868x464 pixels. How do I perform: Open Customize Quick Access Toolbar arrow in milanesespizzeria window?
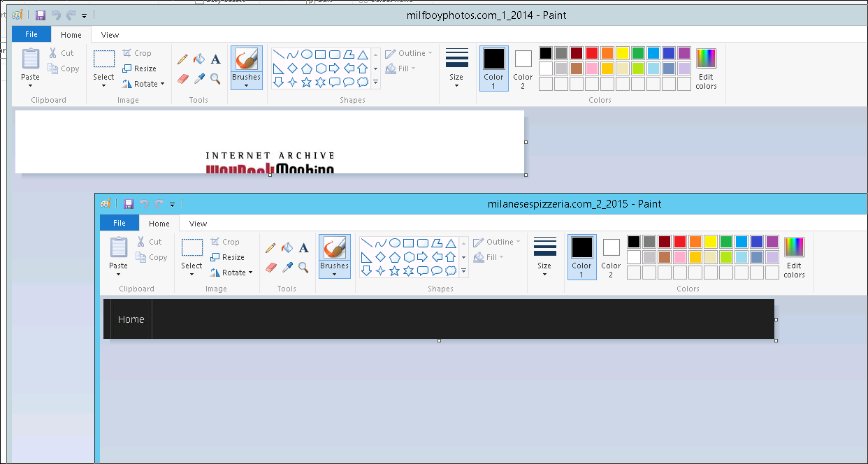coord(173,205)
